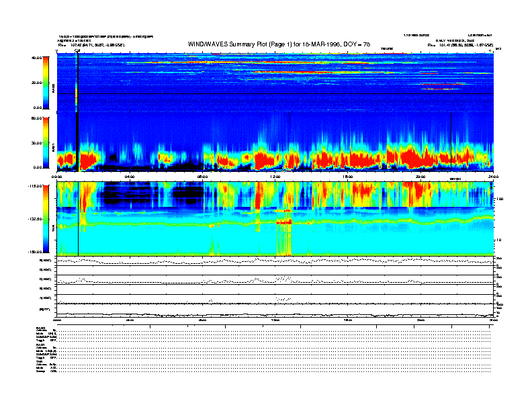Click the 40.00 color scale label
Viewport: 532px width, 411px height.
pyautogui.click(x=36, y=58)
